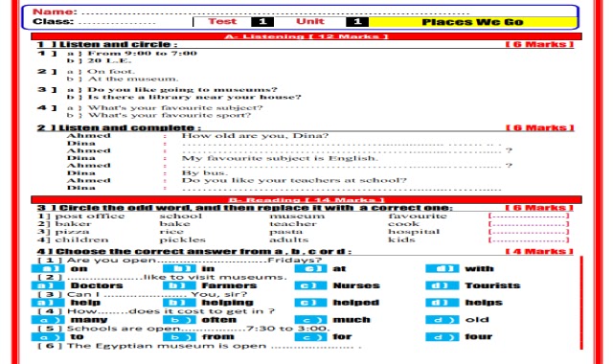
Task: Click 'Do you like your teachers at school?'
Action: [x=294, y=180]
